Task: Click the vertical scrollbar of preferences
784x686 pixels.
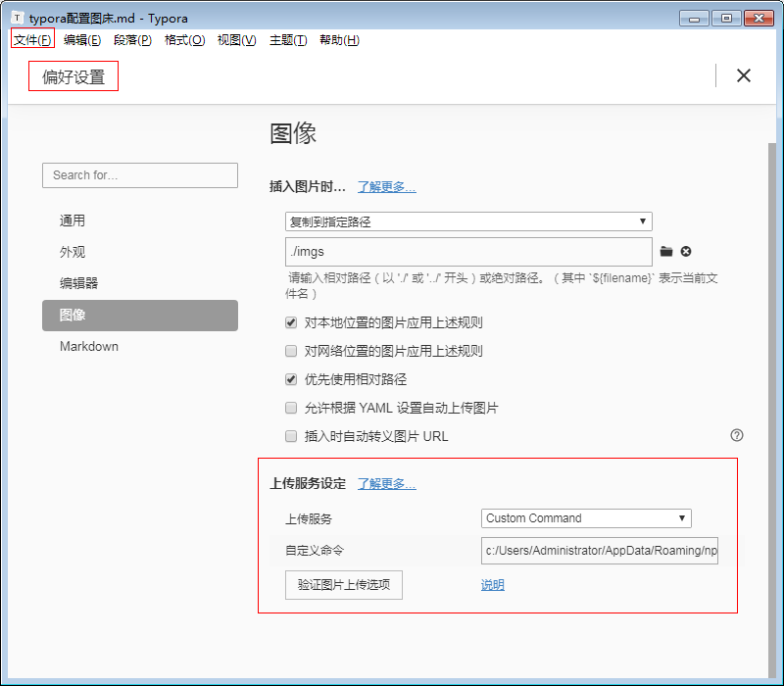Action: [772, 410]
